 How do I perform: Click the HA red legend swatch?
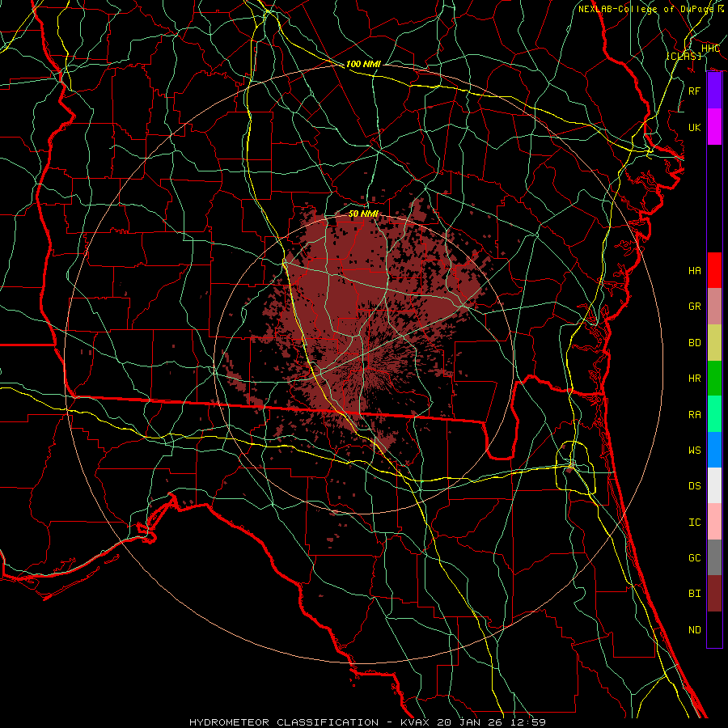pos(714,270)
